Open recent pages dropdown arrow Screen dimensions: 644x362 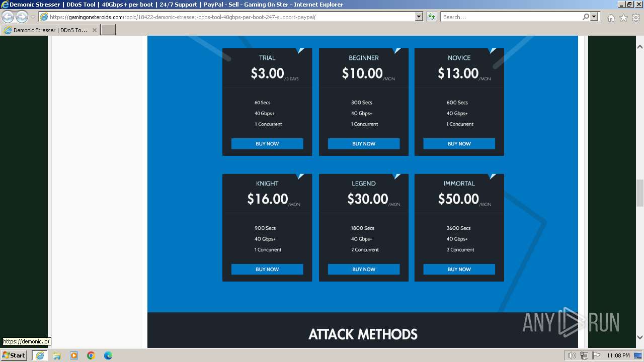click(33, 17)
